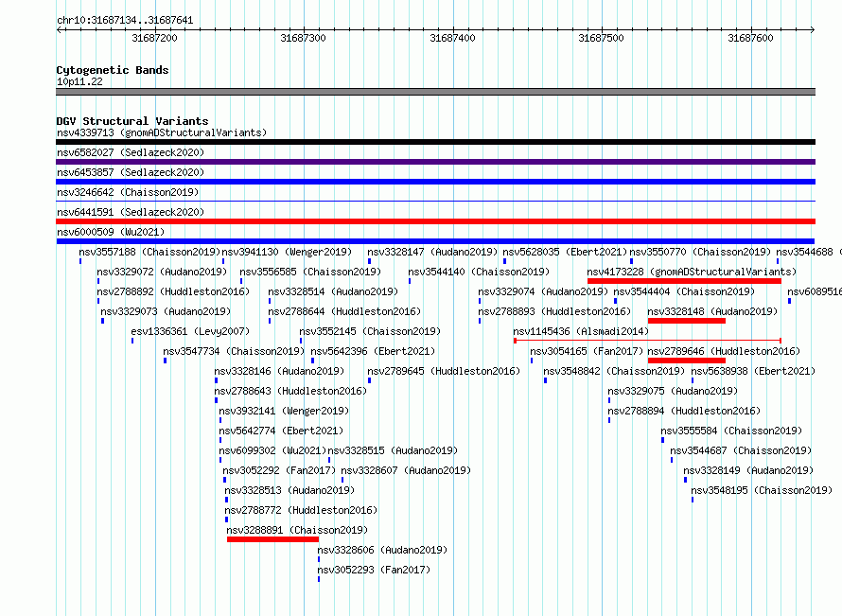
Task: Select the purple nsv6582027 Sedlazeck2020 bar
Action: (x=435, y=162)
